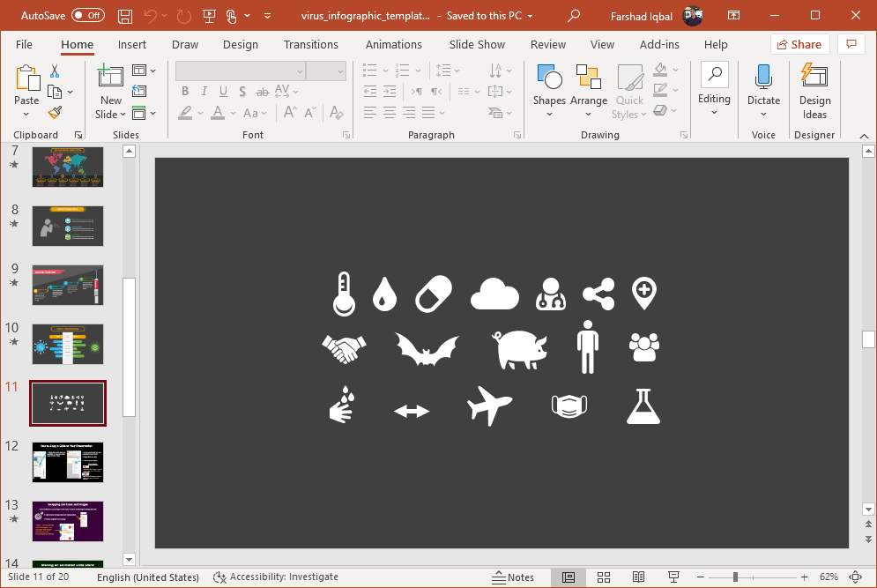
Task: Toggle AutoSave switch off/on
Action: click(x=87, y=16)
